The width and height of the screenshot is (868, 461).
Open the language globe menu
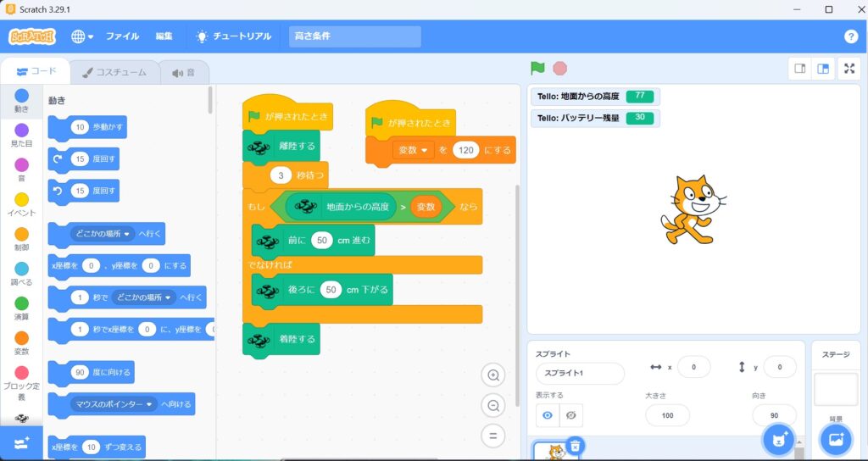point(82,36)
